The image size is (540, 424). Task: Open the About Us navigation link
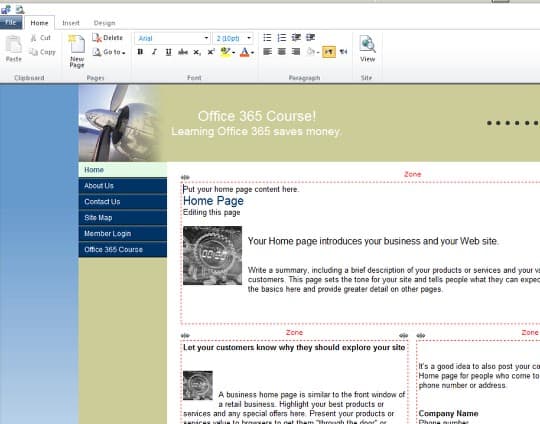coord(123,186)
